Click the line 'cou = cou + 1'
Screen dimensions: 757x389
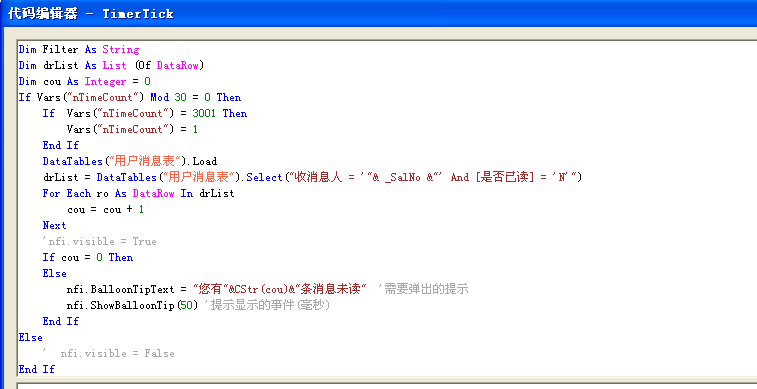pyautogui.click(x=105, y=209)
